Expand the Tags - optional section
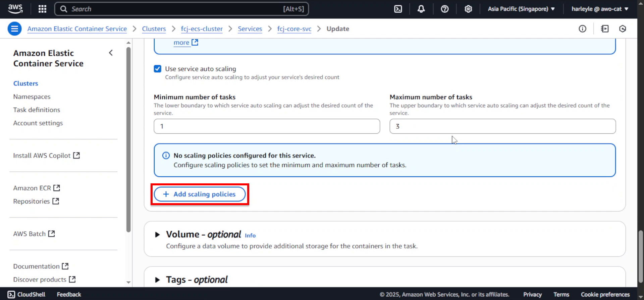The image size is (644, 300). click(157, 280)
